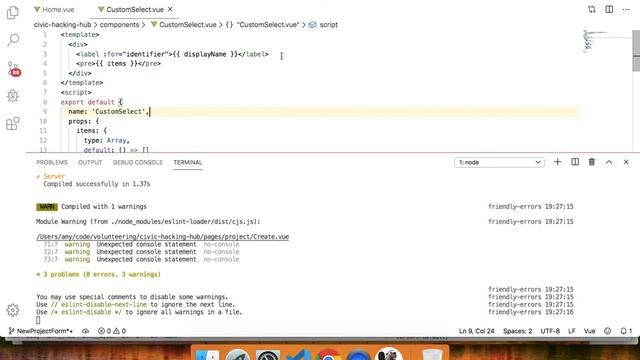Close the CustomSelect.vue tab
640x360 pixels.
[x=170, y=9]
